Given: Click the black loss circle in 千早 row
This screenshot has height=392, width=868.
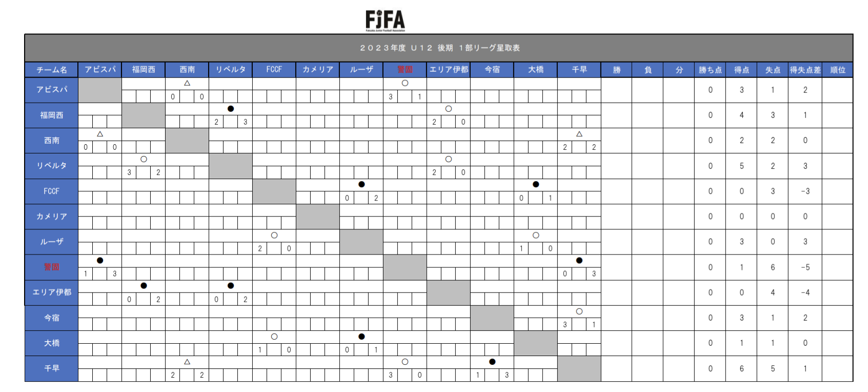Looking at the screenshot, I should tap(492, 362).
